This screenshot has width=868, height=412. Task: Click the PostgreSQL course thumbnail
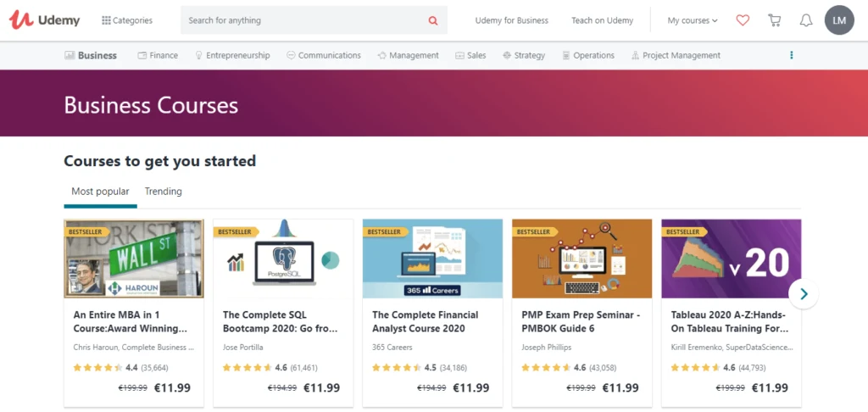tap(283, 259)
